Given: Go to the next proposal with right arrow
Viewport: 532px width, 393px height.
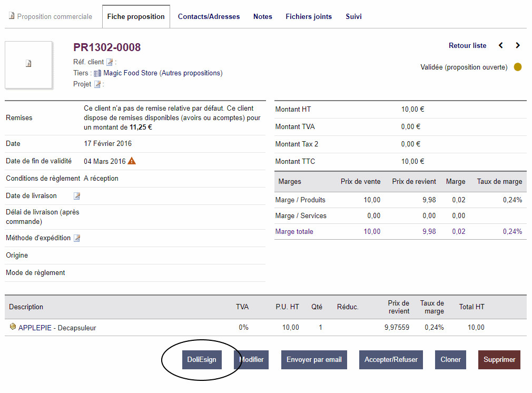Looking at the screenshot, I should pos(518,46).
